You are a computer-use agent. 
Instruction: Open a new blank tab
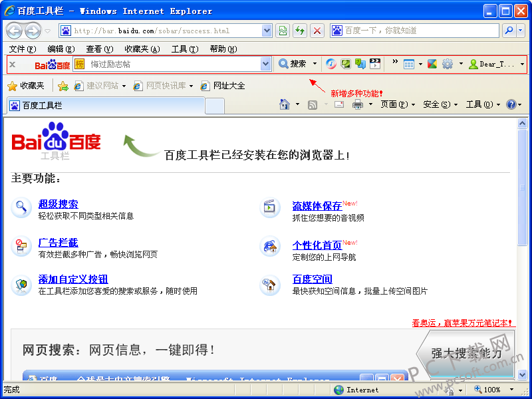pyautogui.click(x=215, y=106)
